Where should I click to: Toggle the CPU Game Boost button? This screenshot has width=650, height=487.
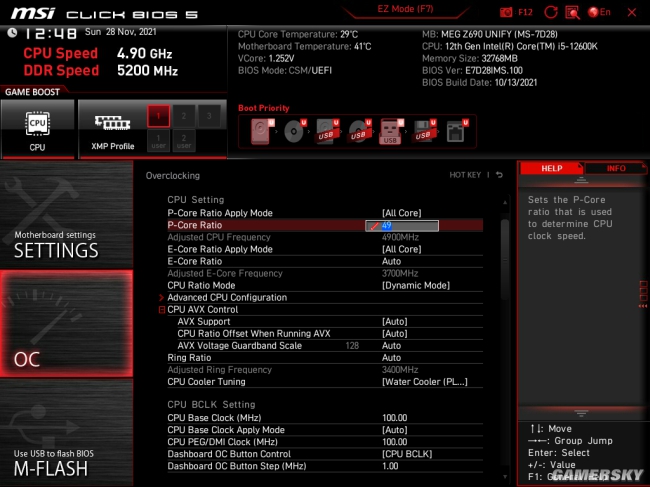click(x=37, y=129)
